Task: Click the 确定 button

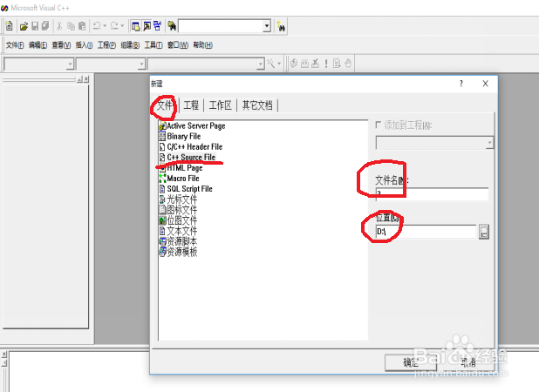Action: tap(411, 362)
